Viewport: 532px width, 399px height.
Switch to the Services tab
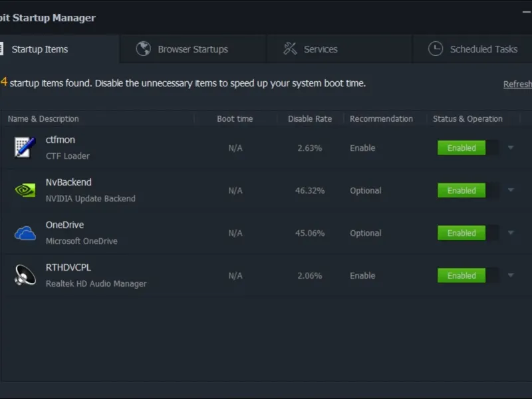coord(321,49)
